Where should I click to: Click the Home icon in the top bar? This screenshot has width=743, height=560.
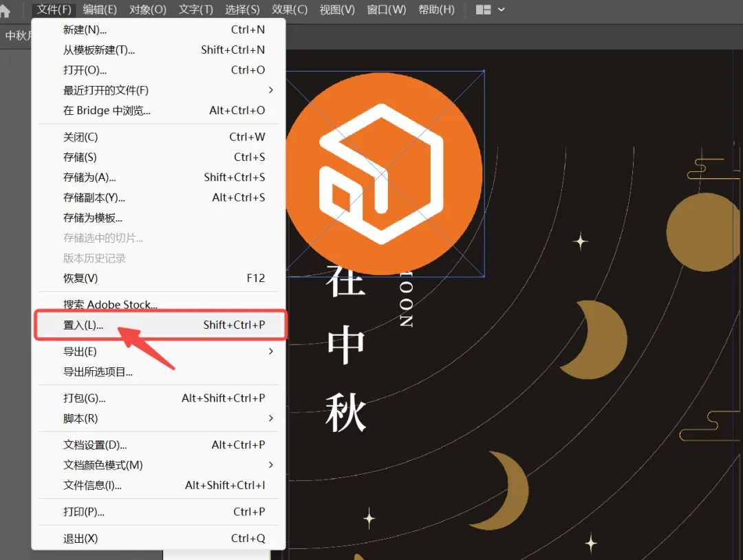click(x=4, y=10)
